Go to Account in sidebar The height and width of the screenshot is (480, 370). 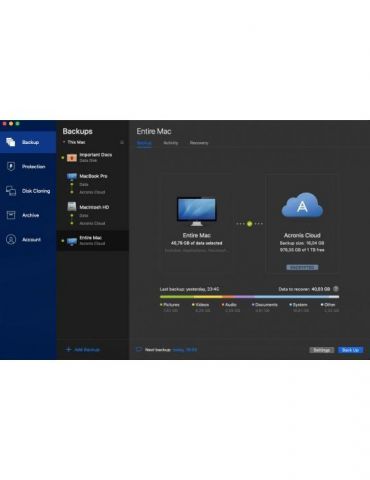(x=28, y=240)
